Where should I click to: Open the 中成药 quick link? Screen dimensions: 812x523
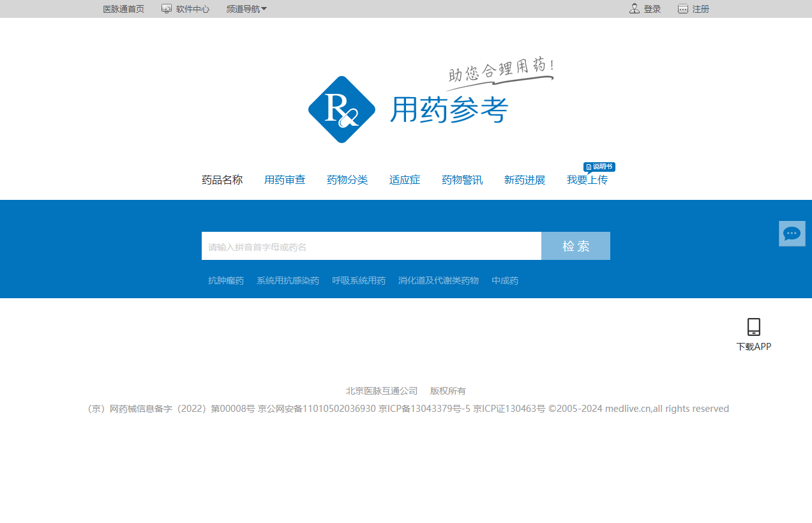click(x=504, y=280)
